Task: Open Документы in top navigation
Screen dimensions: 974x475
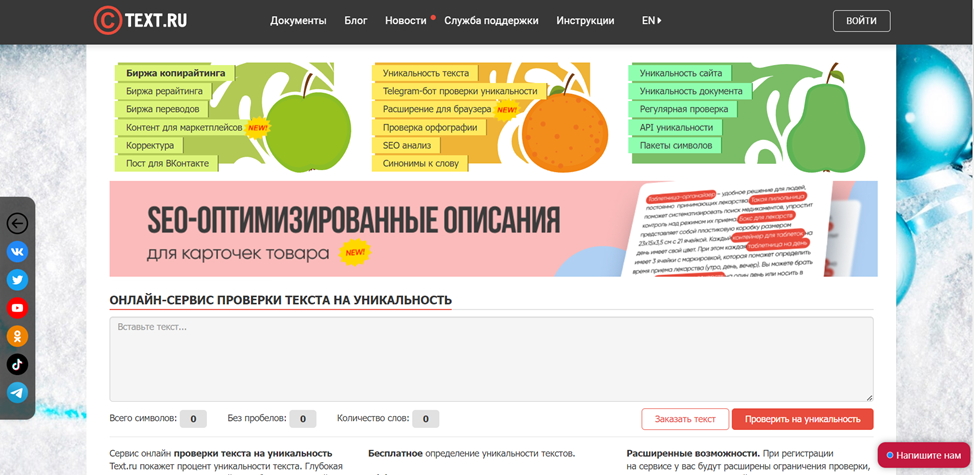Action: click(x=298, y=20)
